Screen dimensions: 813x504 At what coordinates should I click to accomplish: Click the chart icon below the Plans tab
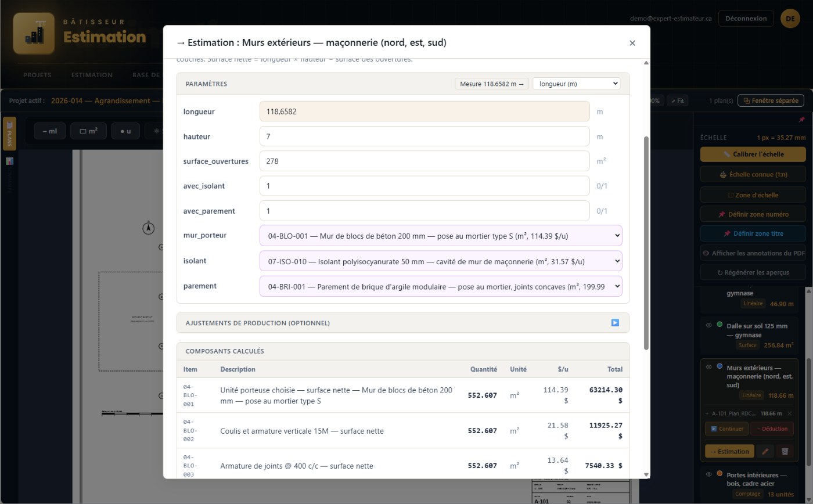[9, 161]
